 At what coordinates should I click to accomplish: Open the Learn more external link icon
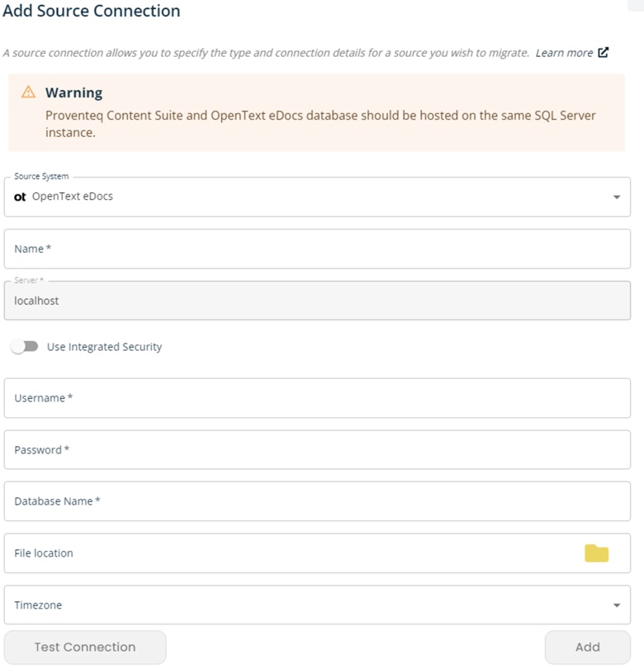point(603,53)
